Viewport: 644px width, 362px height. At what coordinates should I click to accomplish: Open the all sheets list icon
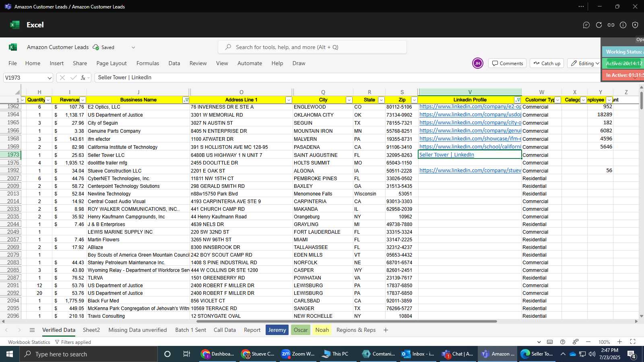[32, 330]
